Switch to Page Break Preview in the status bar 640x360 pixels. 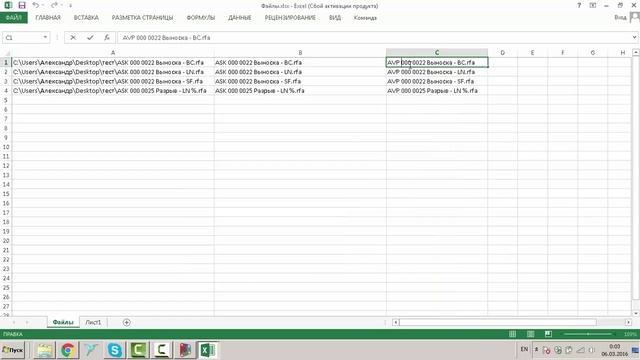click(x=548, y=334)
